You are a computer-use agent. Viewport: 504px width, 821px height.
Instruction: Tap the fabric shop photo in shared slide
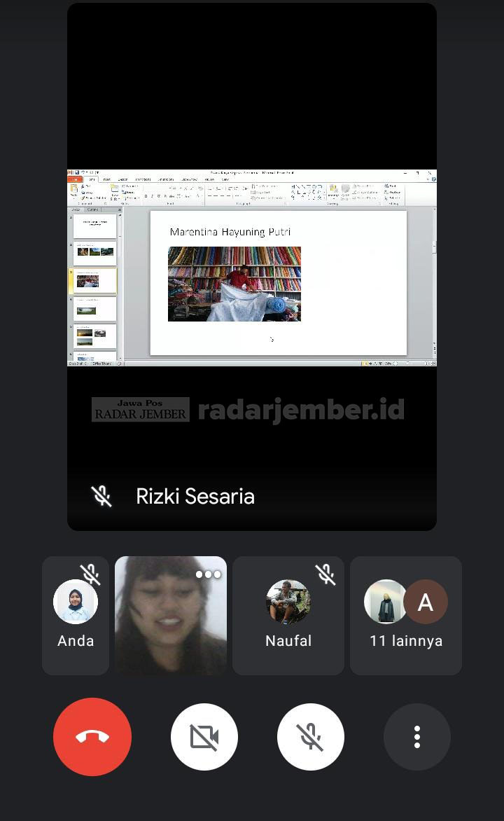pos(234,284)
